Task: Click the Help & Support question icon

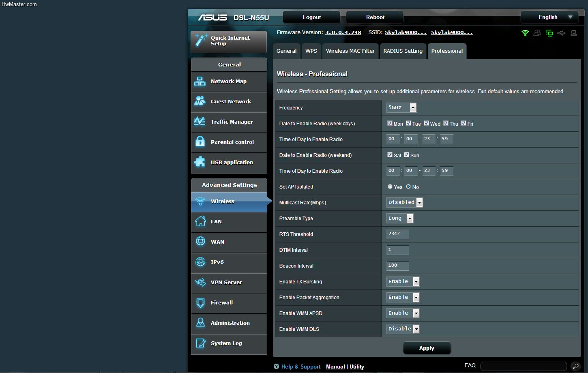Action: coord(276,367)
